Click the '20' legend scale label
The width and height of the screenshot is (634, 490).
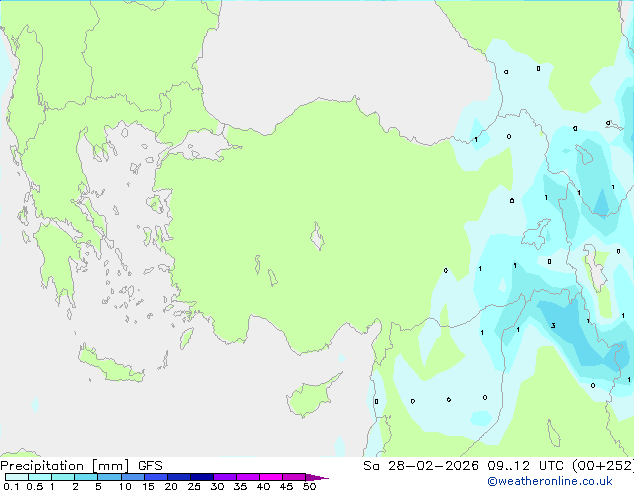(x=171, y=486)
